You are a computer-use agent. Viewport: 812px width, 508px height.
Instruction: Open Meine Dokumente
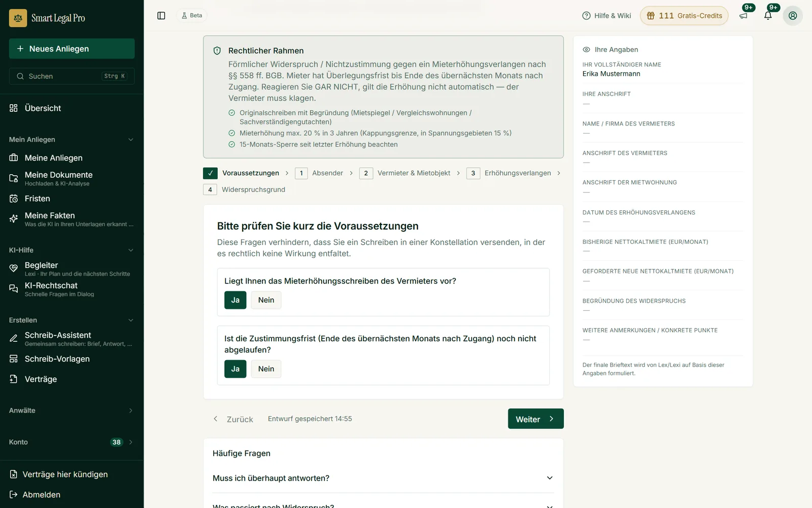point(72,178)
